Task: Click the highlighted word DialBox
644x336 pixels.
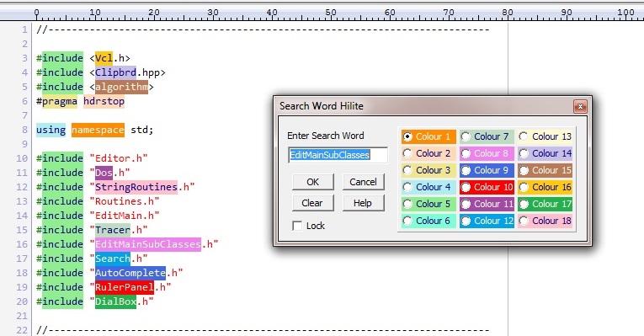Action: [115, 302]
